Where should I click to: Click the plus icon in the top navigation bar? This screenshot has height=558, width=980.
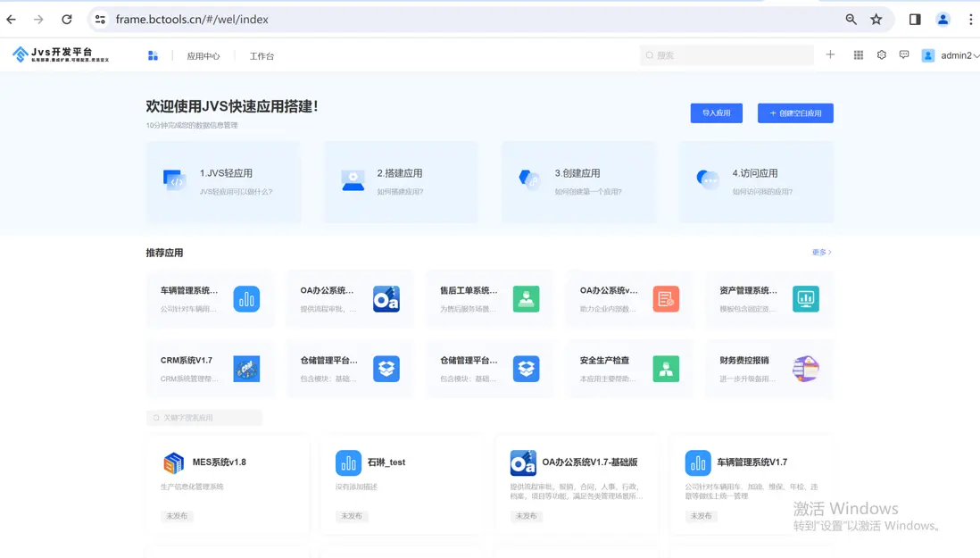tap(830, 54)
